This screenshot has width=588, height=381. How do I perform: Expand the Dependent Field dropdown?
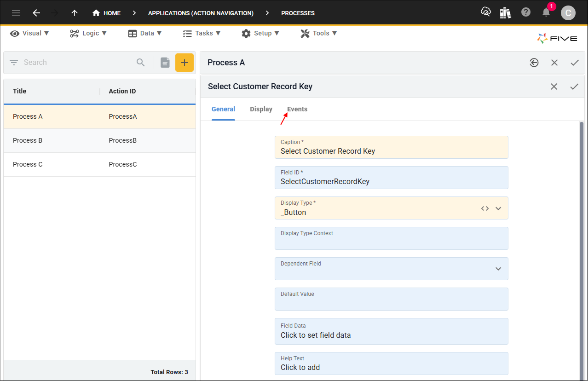point(498,269)
